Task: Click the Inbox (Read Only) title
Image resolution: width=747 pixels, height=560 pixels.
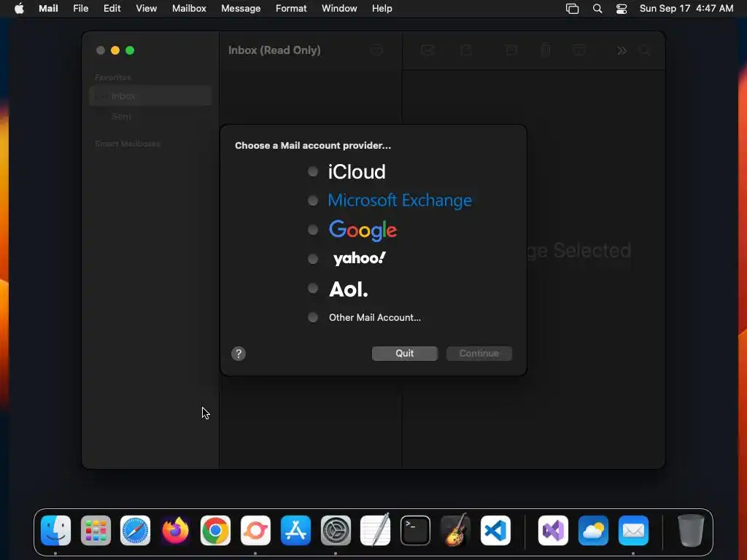Action: [274, 50]
